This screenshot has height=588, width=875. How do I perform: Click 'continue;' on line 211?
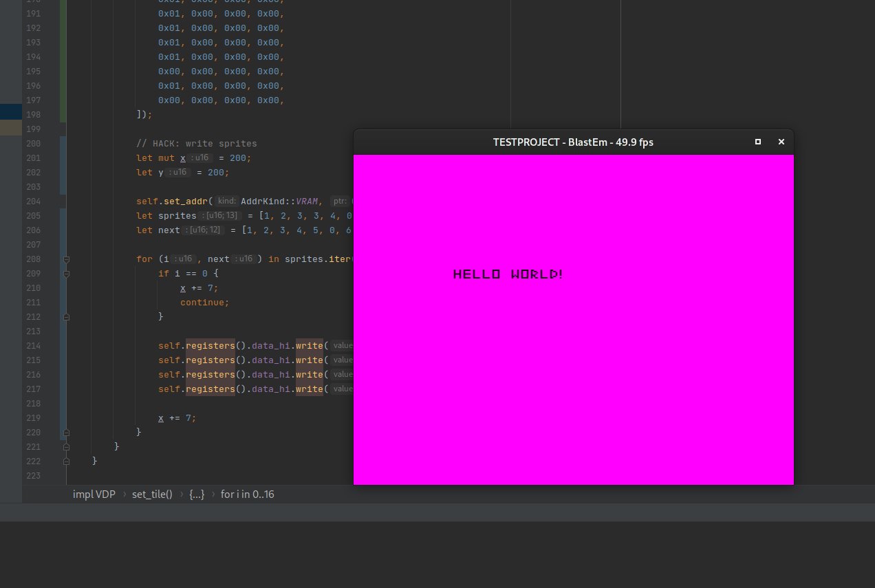(205, 303)
